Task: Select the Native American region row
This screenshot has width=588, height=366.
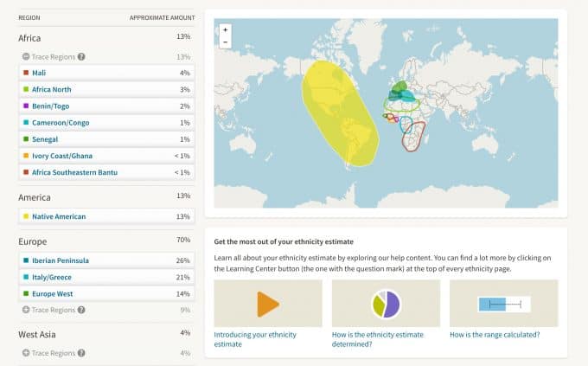Action: coord(107,216)
